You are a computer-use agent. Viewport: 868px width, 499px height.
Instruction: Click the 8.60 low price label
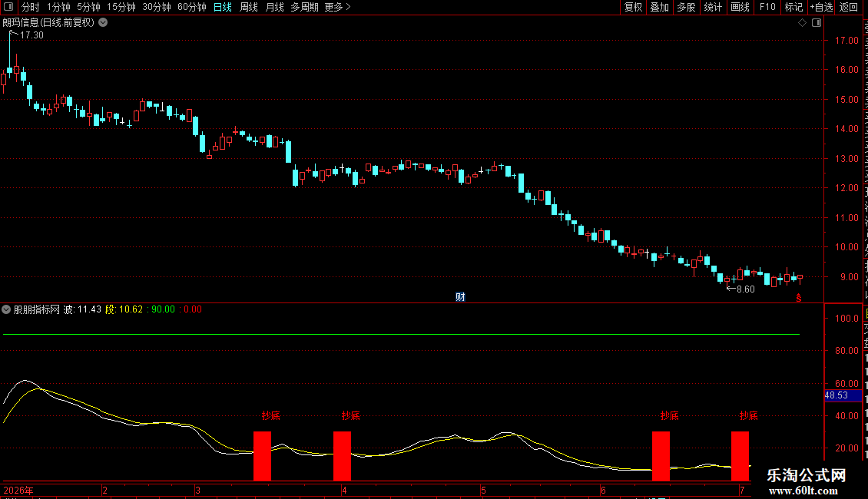(x=746, y=289)
